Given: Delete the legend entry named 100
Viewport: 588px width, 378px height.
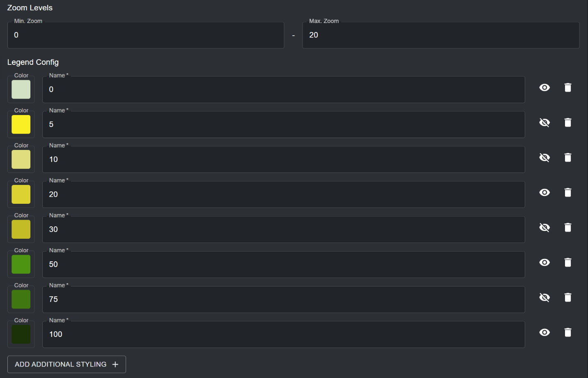Looking at the screenshot, I should [568, 332].
